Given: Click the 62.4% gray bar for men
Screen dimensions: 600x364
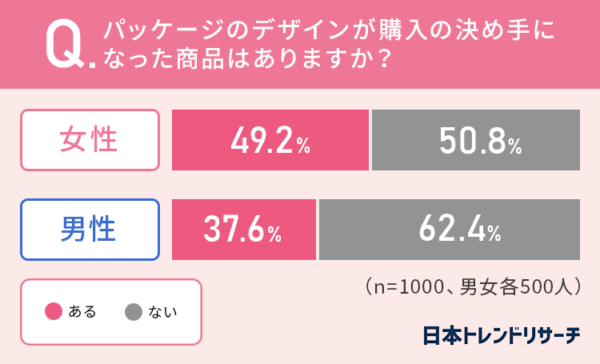Looking at the screenshot, I should pos(449,229).
